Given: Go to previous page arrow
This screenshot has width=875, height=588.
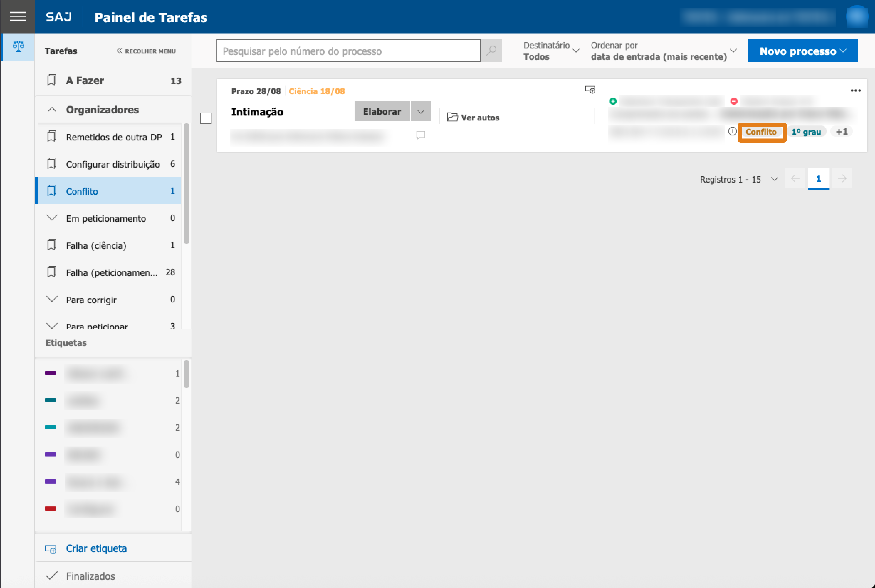Looking at the screenshot, I should (795, 178).
